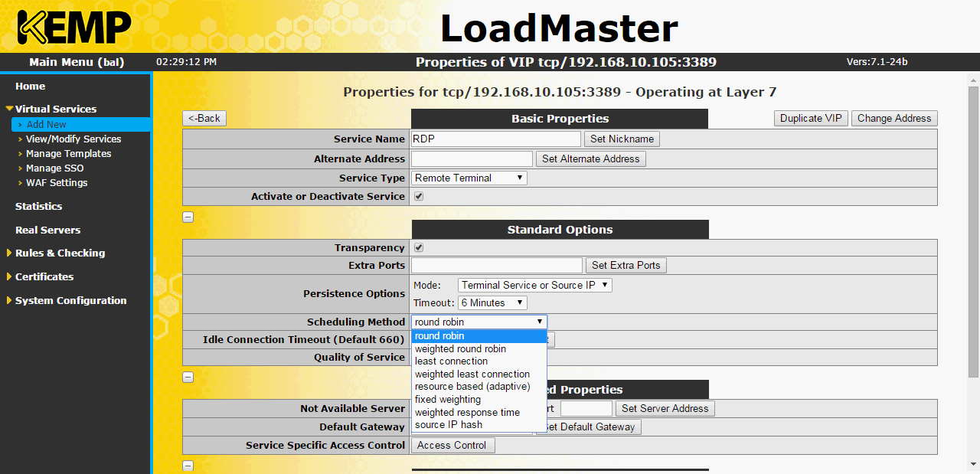Open Certificates menu item

pos(44,277)
